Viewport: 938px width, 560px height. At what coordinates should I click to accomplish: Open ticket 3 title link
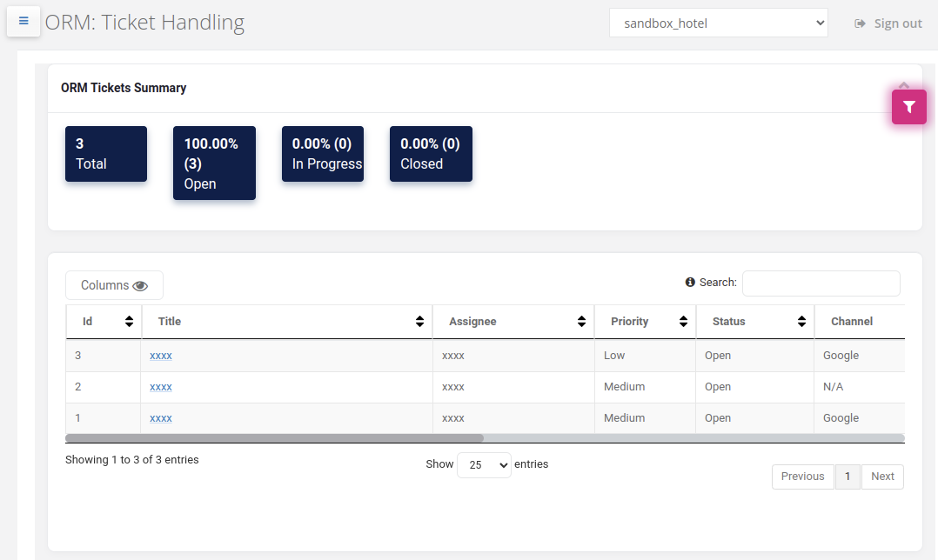(161, 356)
